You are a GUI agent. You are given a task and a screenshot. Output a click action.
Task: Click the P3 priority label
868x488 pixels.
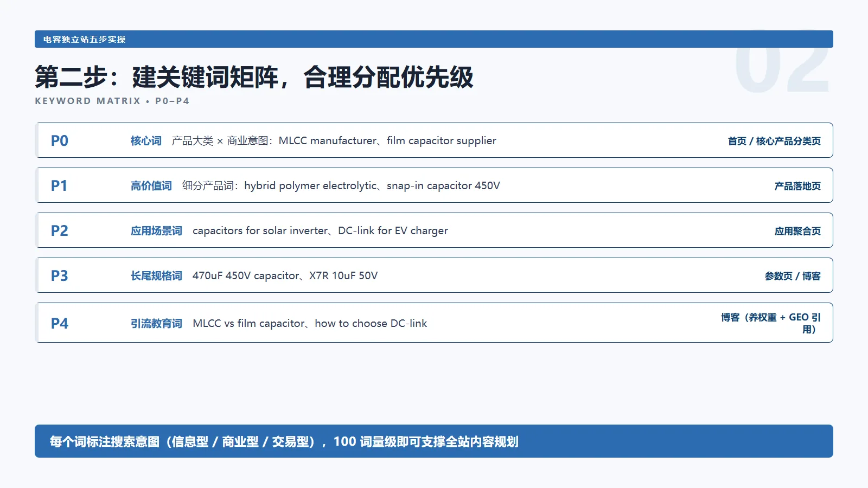pos(60,276)
